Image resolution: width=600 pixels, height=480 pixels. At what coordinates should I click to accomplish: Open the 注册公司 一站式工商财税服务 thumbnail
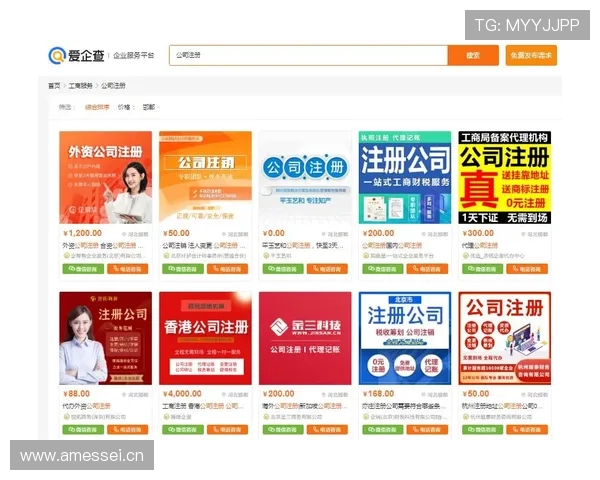(x=405, y=178)
